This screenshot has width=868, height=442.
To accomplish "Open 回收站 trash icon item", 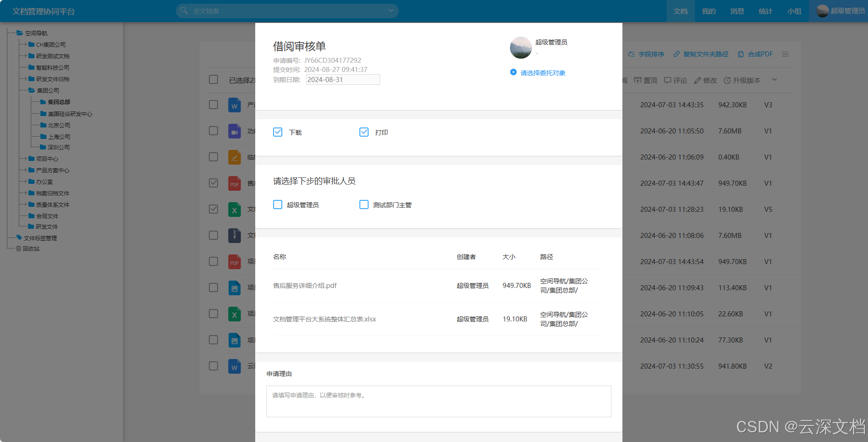I will (x=18, y=249).
